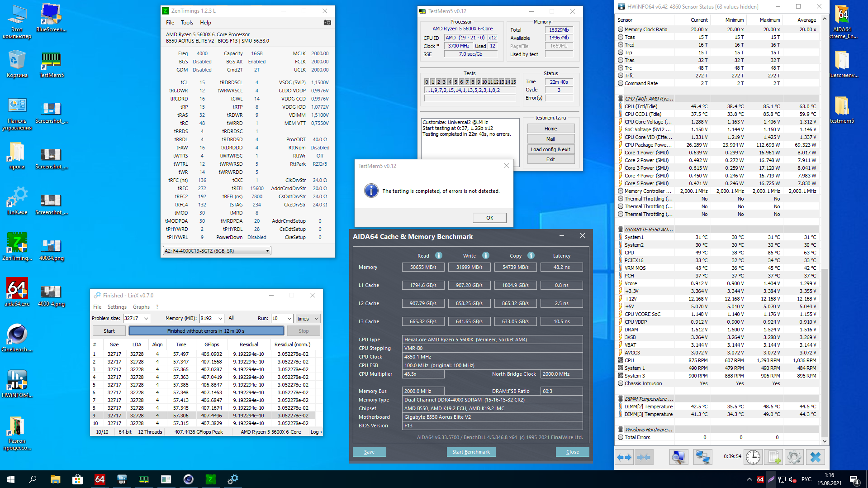Click Start Benchmark in AIDA64
868x488 pixels.
coord(471,452)
